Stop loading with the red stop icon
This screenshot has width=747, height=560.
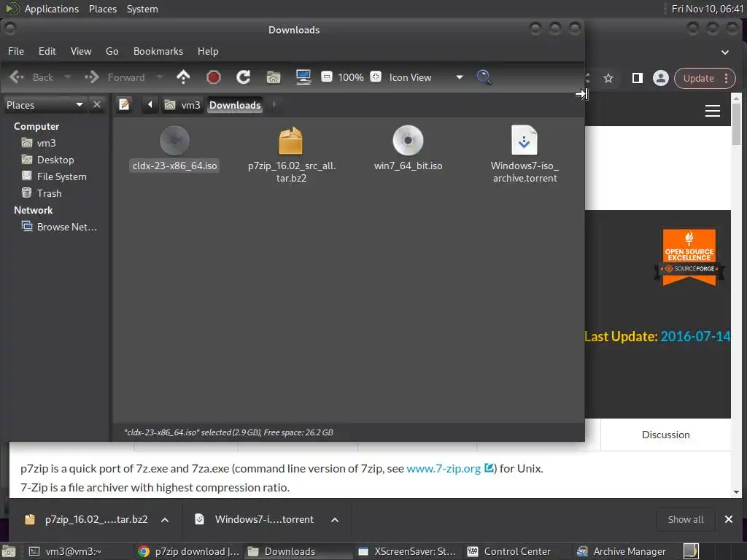point(214,77)
